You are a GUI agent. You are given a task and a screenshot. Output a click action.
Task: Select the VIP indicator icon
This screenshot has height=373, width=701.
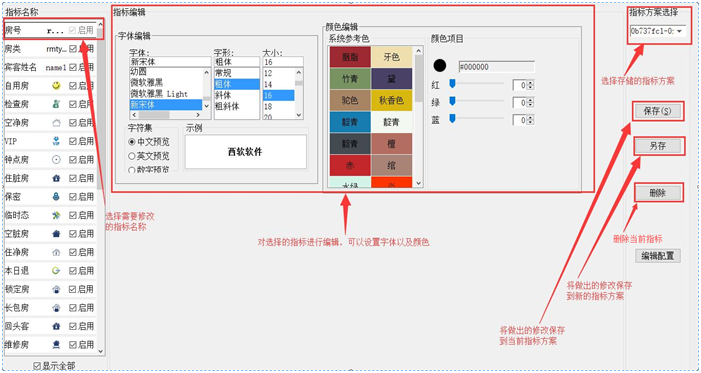click(56, 141)
